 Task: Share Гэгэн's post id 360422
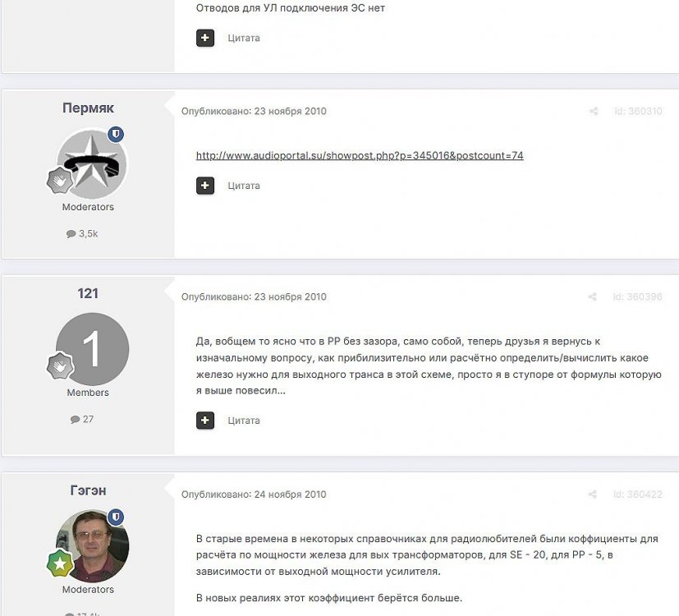[x=593, y=494]
